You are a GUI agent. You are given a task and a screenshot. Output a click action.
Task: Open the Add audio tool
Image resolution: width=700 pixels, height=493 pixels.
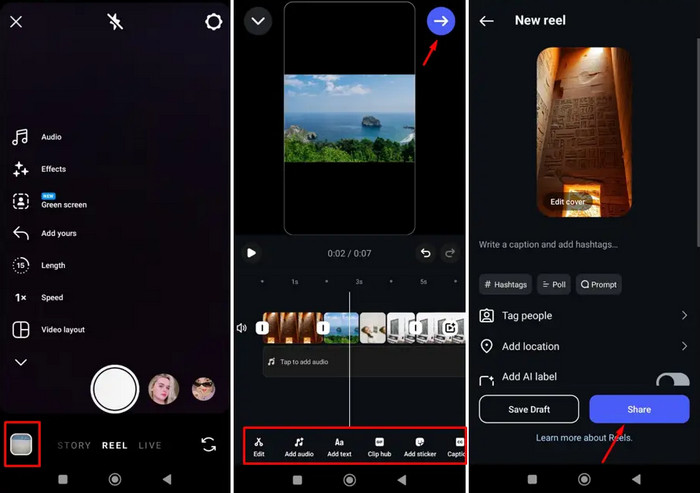pos(299,447)
